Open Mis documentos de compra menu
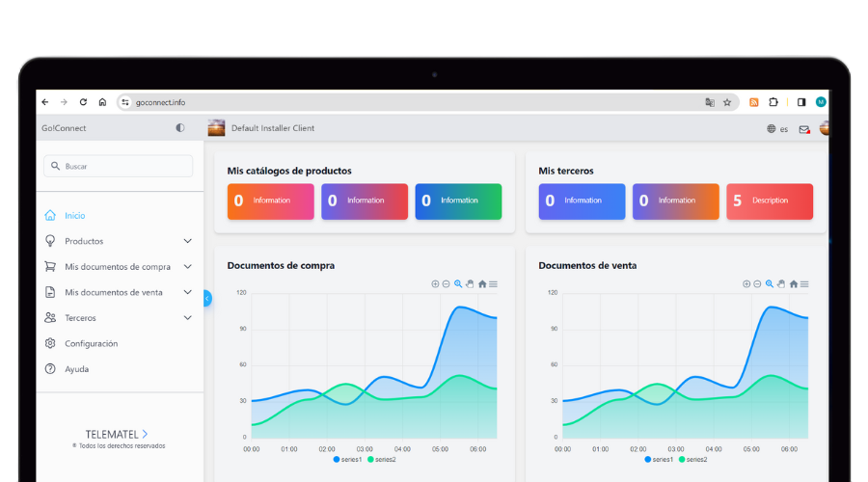 tap(120, 266)
